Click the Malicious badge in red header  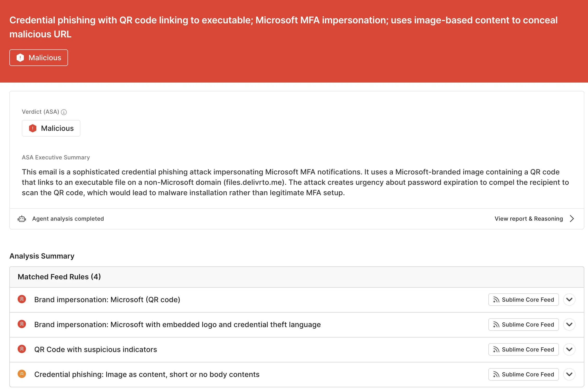point(39,58)
